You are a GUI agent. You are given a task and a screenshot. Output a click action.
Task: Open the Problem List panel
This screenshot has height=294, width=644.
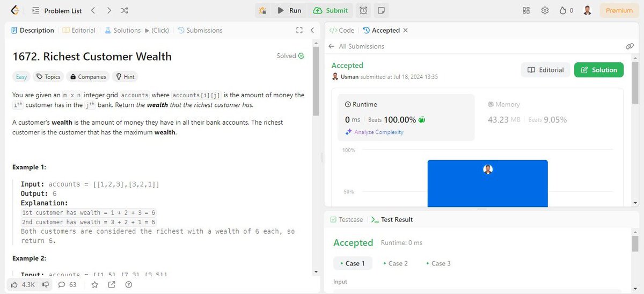click(57, 11)
